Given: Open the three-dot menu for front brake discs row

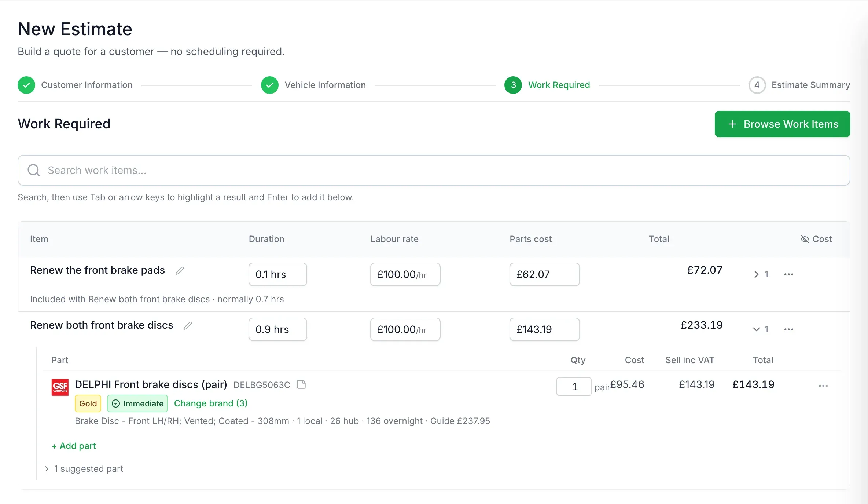Looking at the screenshot, I should pos(789,329).
